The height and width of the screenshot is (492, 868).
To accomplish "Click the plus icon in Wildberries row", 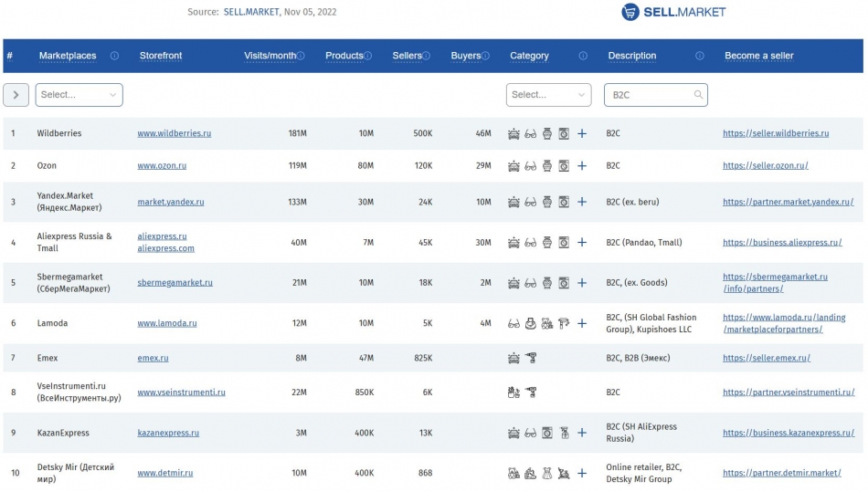I will 582,133.
